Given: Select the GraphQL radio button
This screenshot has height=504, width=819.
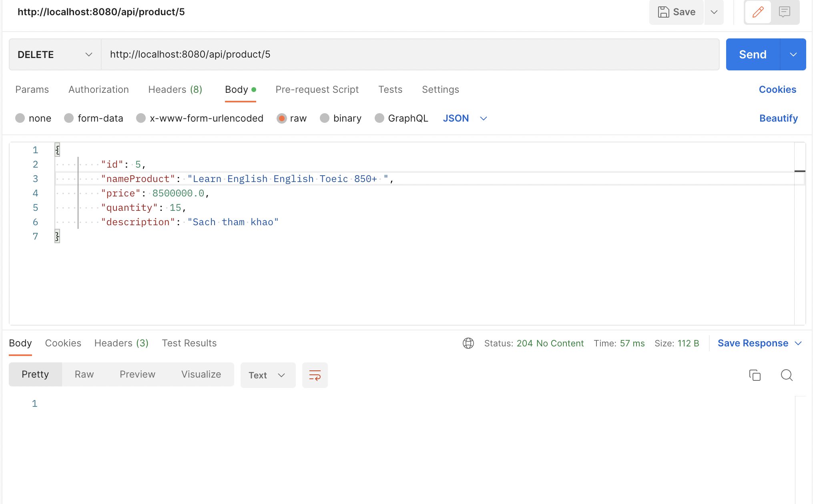Looking at the screenshot, I should [x=379, y=118].
